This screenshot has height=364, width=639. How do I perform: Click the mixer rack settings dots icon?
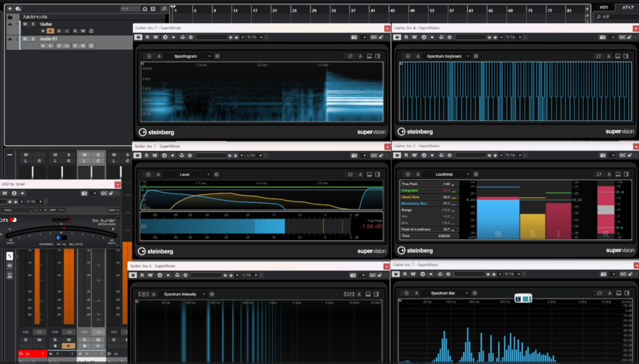click(x=9, y=155)
